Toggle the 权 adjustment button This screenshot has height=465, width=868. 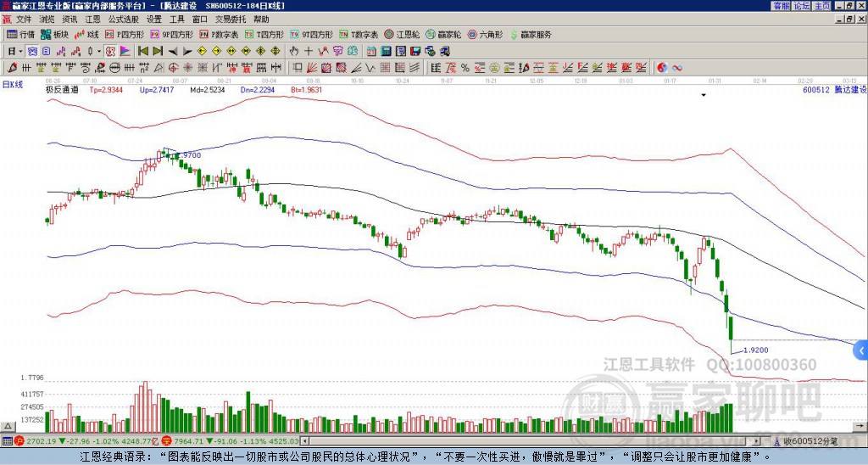[x=110, y=52]
